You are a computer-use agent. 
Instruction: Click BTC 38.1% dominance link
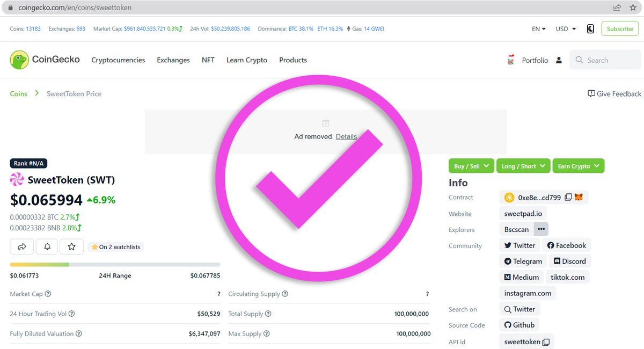point(301,29)
